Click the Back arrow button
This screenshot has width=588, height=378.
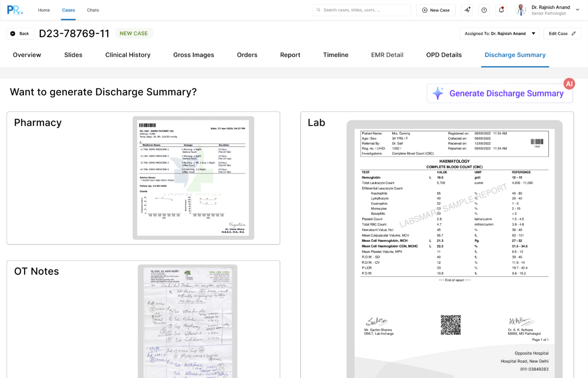(x=20, y=34)
